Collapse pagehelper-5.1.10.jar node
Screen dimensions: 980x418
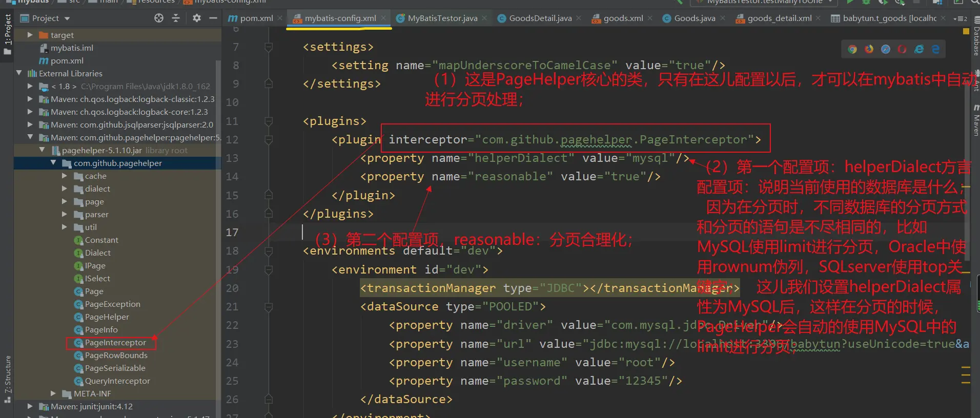coord(42,150)
